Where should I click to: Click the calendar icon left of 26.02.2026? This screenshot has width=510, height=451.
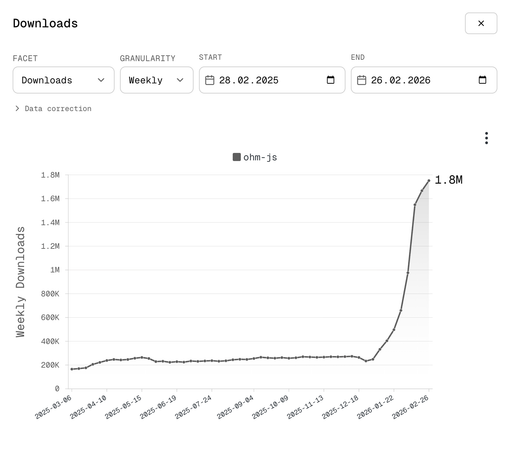(361, 80)
